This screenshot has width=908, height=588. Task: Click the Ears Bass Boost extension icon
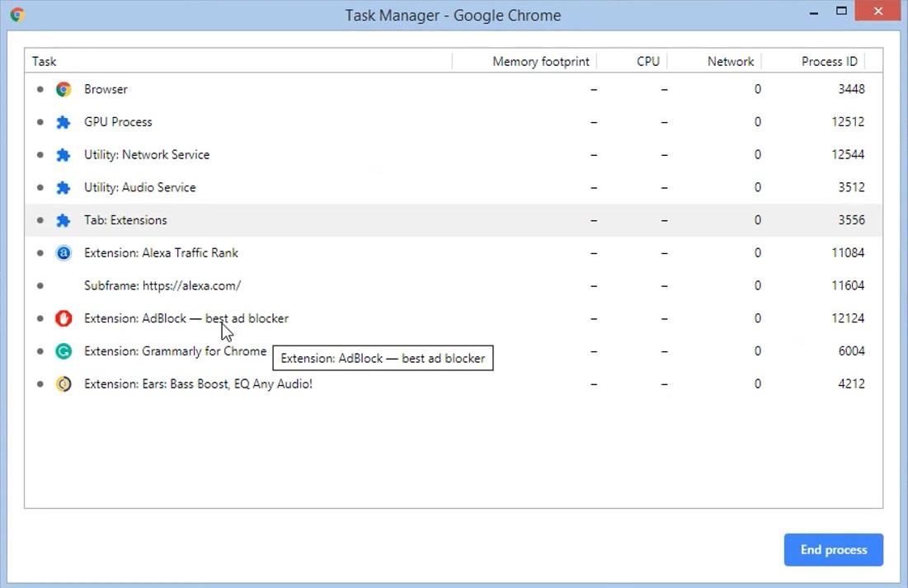[64, 384]
